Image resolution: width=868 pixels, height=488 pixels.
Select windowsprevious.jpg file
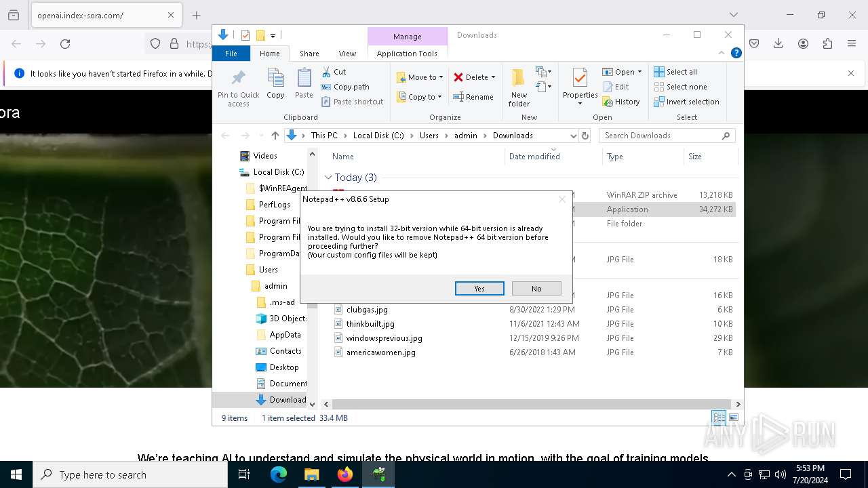click(x=384, y=338)
